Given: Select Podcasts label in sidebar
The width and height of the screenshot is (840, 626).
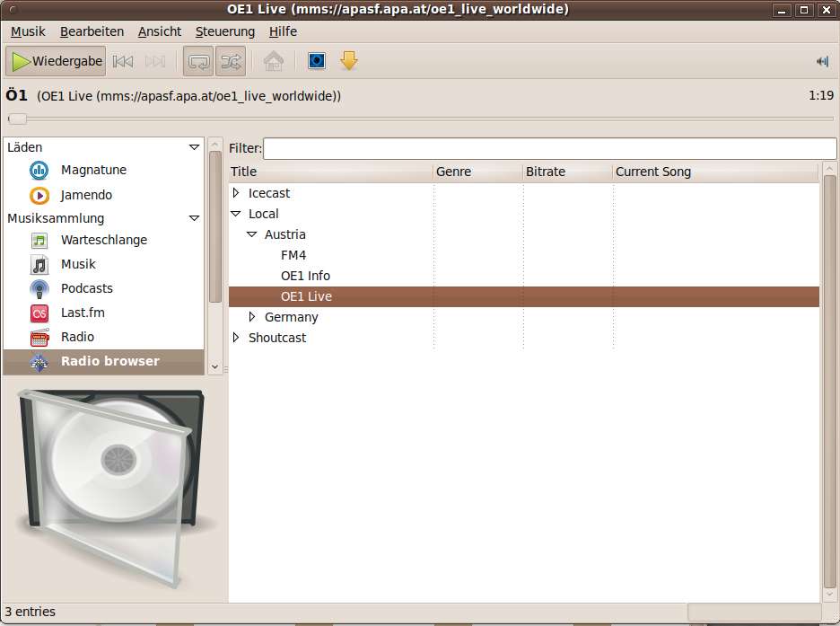Looking at the screenshot, I should 87,288.
